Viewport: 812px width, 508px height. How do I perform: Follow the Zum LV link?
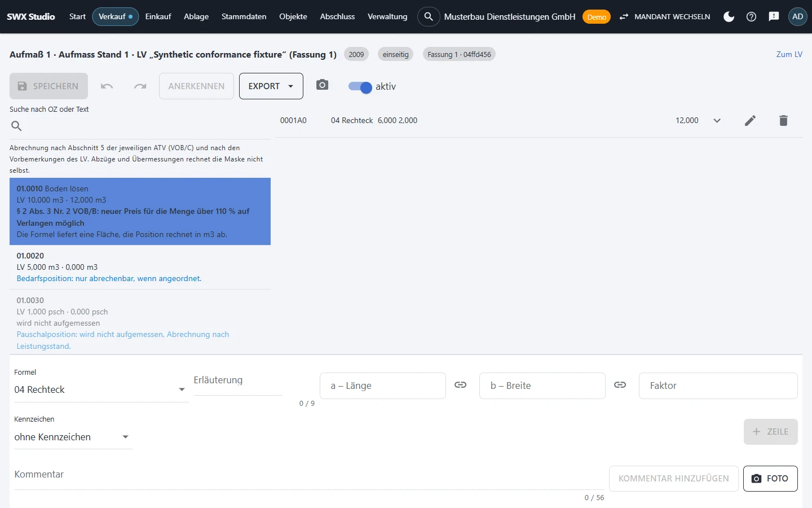(789, 54)
